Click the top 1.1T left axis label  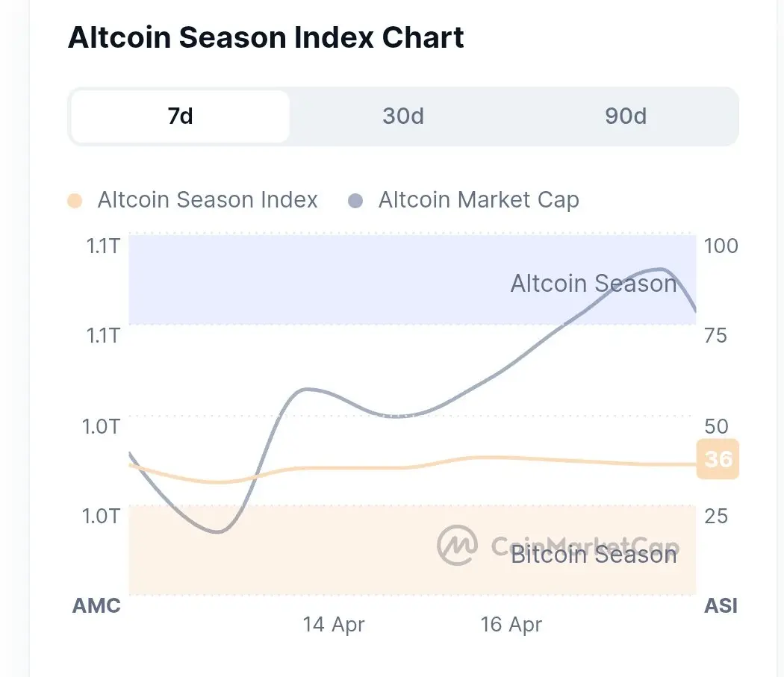tap(102, 246)
